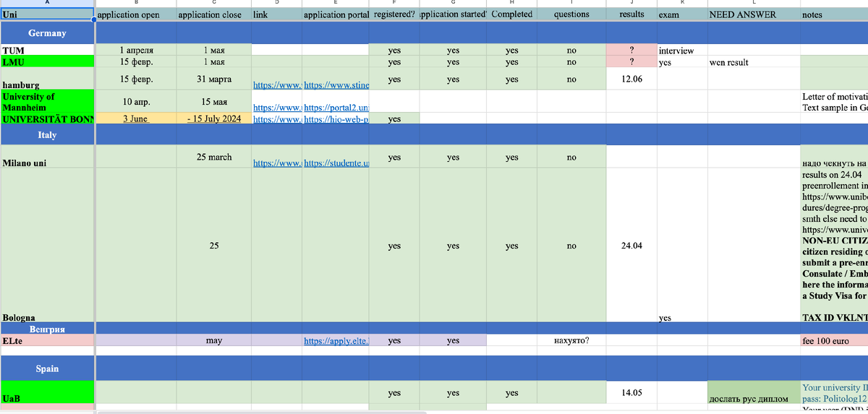Select Bonn's 'yes' registered cell

(x=394, y=118)
